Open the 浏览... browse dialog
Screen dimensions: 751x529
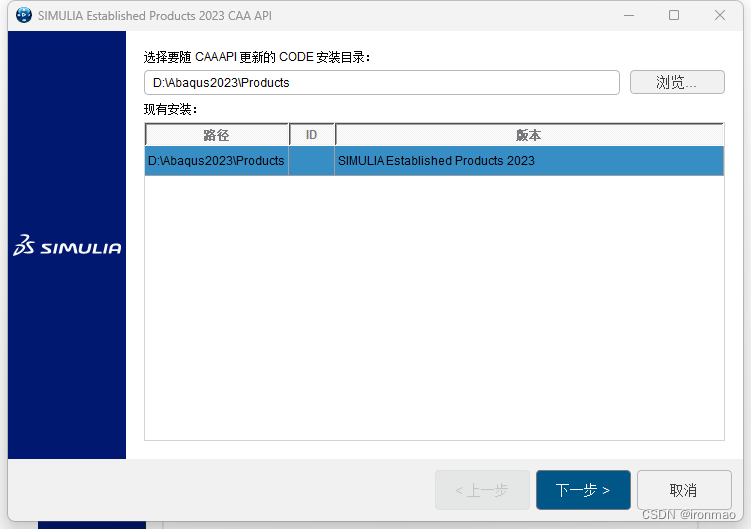coord(677,82)
